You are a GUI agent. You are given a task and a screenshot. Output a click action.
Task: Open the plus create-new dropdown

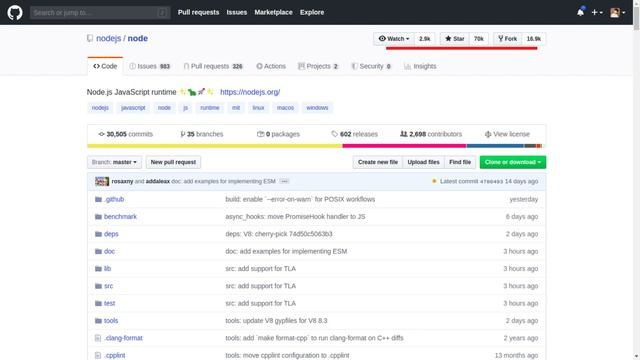pos(597,13)
